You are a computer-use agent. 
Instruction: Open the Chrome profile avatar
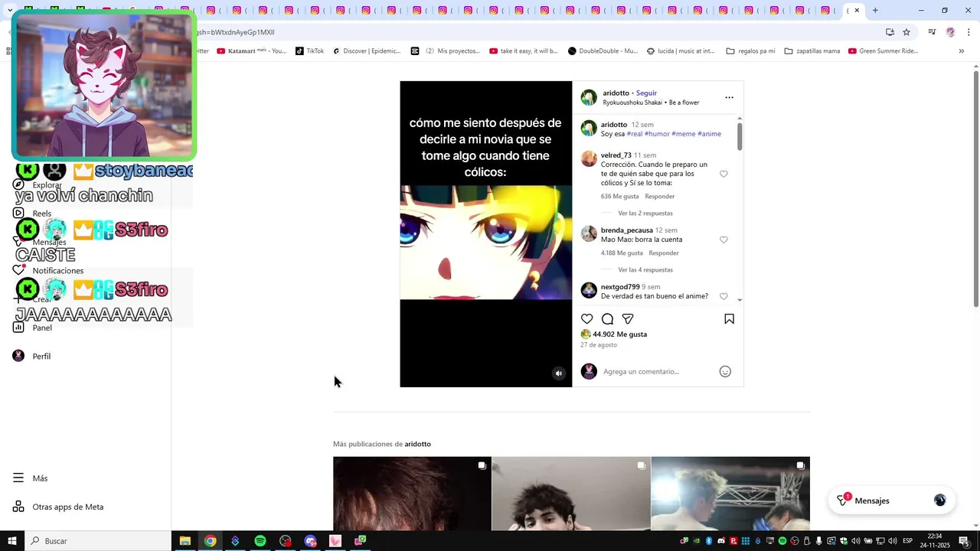tap(950, 32)
